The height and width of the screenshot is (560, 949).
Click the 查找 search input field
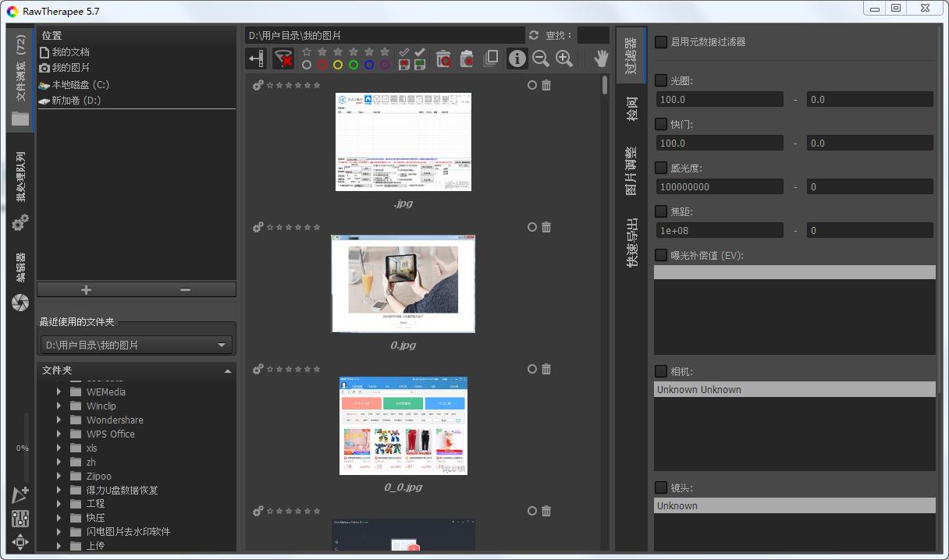coord(593,35)
